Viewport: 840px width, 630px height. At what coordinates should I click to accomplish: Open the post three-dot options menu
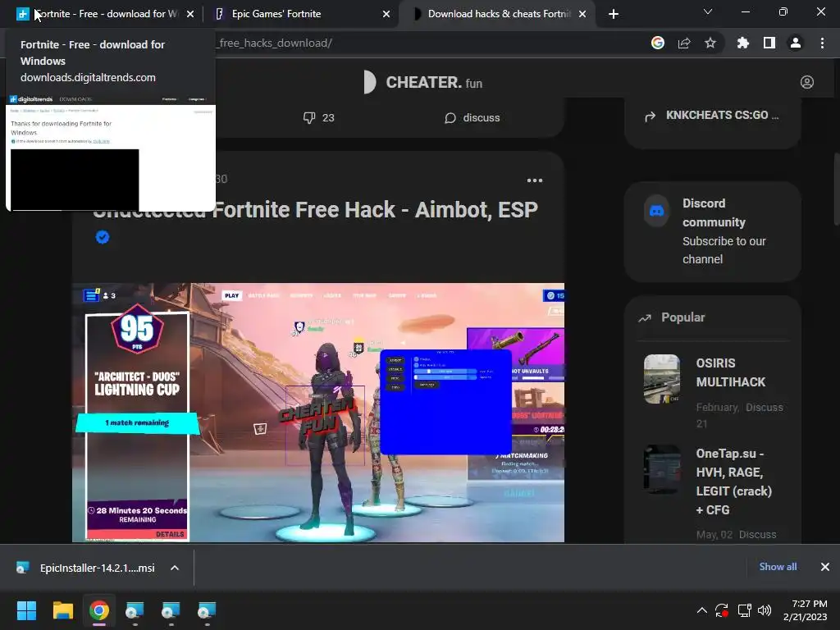(535, 180)
